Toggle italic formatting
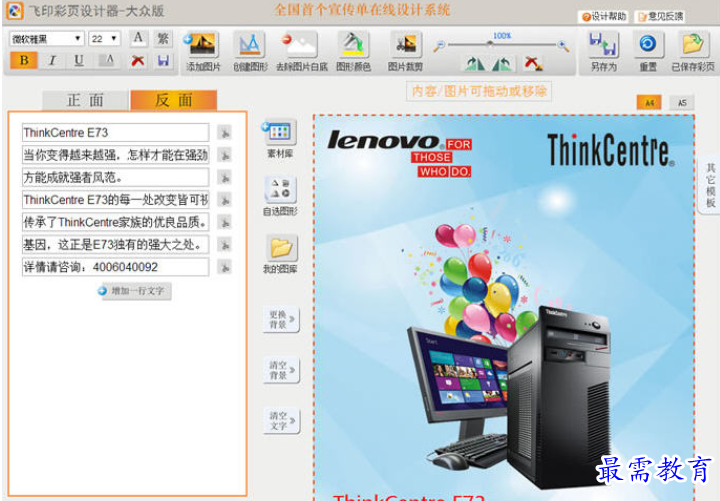This screenshot has width=720, height=501. pyautogui.click(x=52, y=60)
